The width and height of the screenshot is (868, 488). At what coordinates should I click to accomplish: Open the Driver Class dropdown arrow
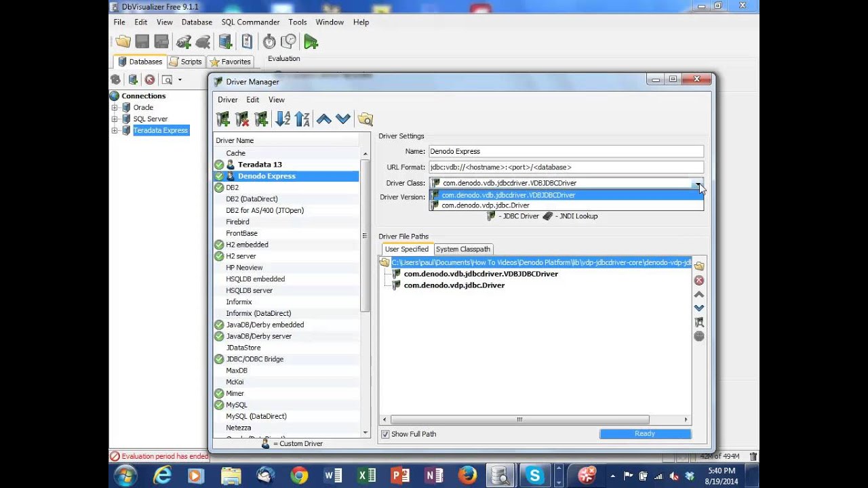(x=697, y=183)
